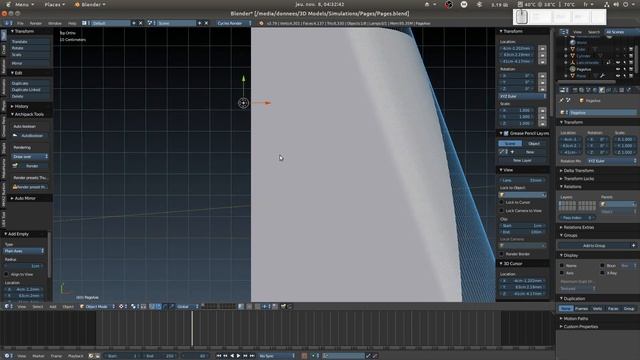Click the outliner editor type icon

(564, 31)
